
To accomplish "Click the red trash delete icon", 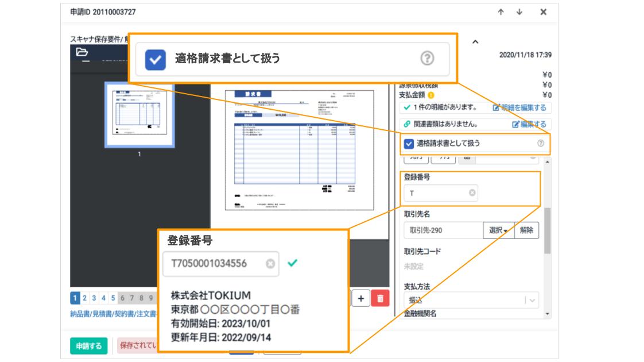I will click(379, 298).
